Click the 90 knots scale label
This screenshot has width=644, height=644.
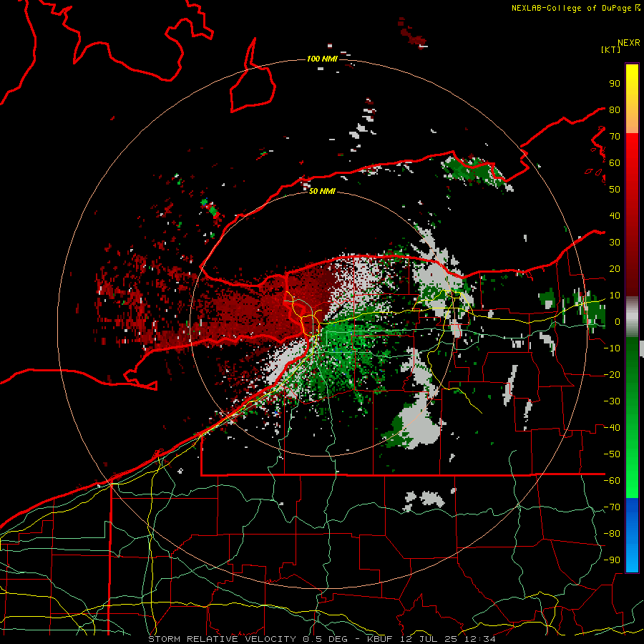615,84
